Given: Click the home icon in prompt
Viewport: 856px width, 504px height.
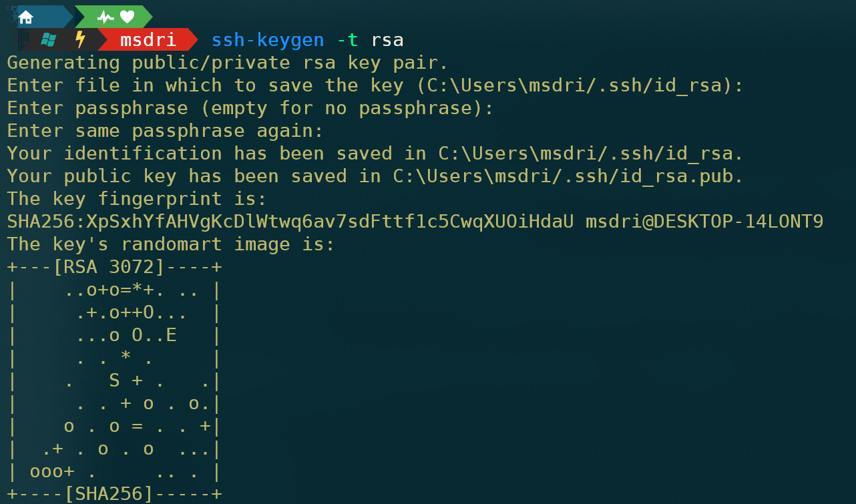Looking at the screenshot, I should tap(26, 17).
